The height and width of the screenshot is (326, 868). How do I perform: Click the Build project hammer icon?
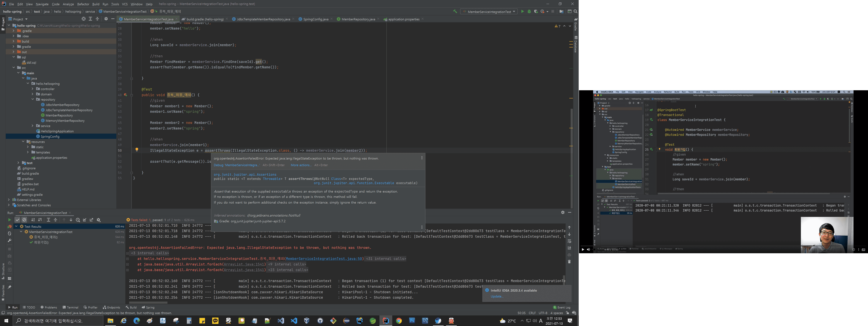[x=455, y=11]
